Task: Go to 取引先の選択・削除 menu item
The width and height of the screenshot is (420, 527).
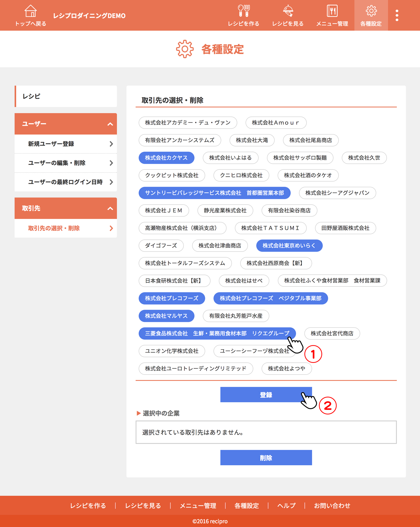Action: tap(54, 228)
